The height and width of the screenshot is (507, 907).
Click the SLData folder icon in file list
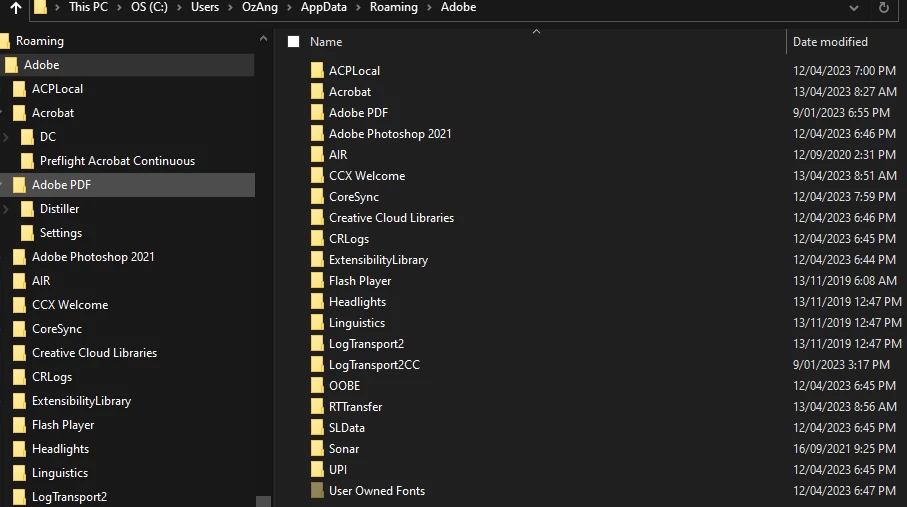pyautogui.click(x=317, y=428)
